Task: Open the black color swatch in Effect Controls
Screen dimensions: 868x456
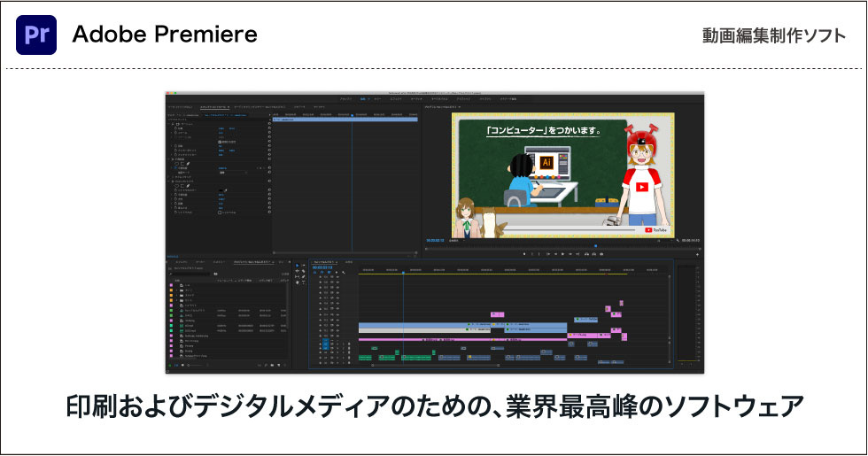Action: [x=221, y=190]
